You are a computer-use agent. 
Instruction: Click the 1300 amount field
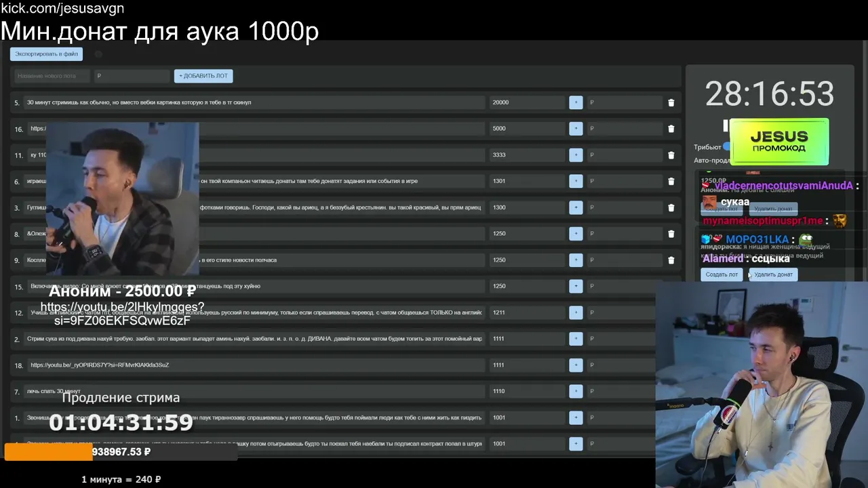[x=528, y=207]
